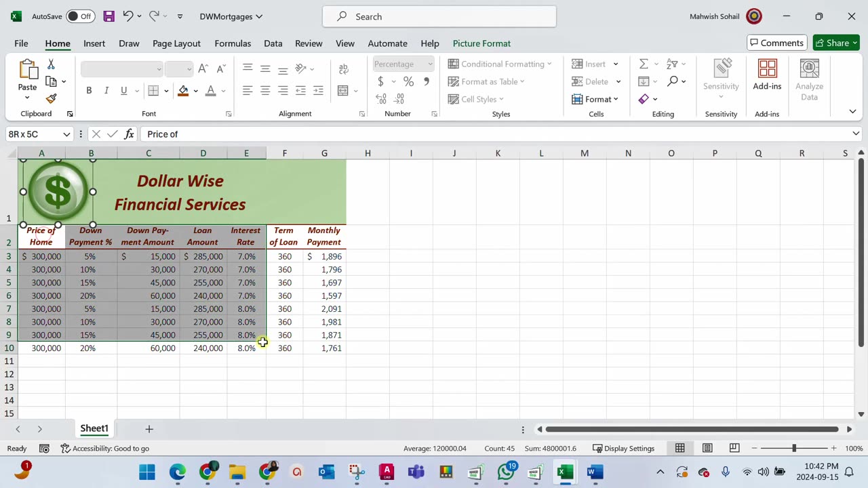Switch to Page Break Preview icon
The height and width of the screenshot is (488, 868).
[x=734, y=448]
